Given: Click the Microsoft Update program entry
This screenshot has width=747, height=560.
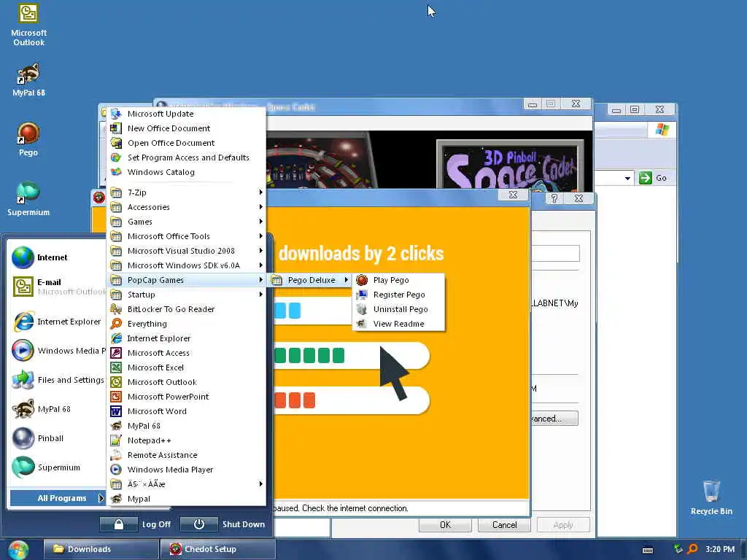Looking at the screenshot, I should tap(186, 114).
